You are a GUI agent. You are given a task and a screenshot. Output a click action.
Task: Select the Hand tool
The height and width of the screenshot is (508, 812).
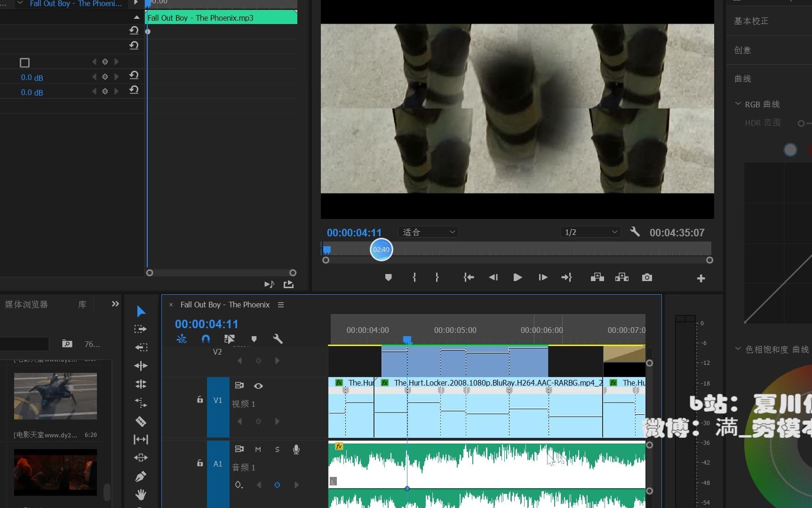(141, 494)
